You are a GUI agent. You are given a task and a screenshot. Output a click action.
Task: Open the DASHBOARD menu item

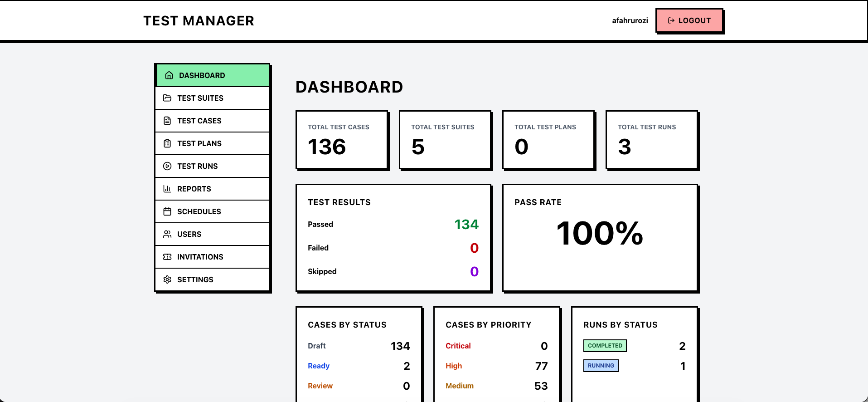pos(212,75)
